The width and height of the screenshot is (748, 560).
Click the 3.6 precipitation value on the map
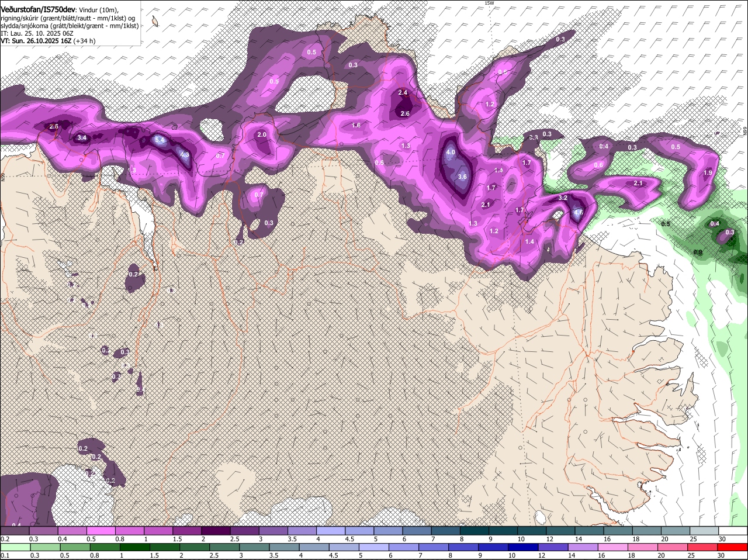(463, 177)
